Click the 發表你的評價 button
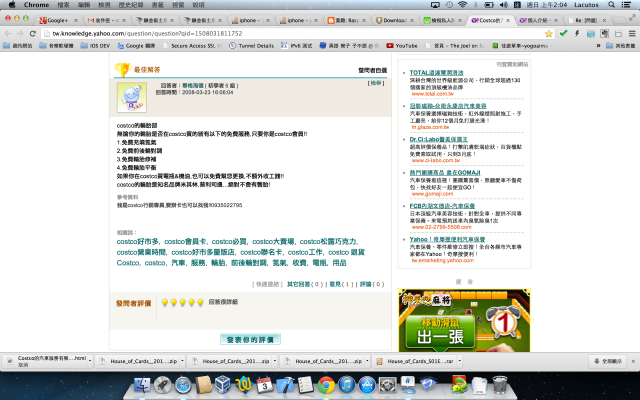The height and width of the screenshot is (400, 640). (250, 340)
